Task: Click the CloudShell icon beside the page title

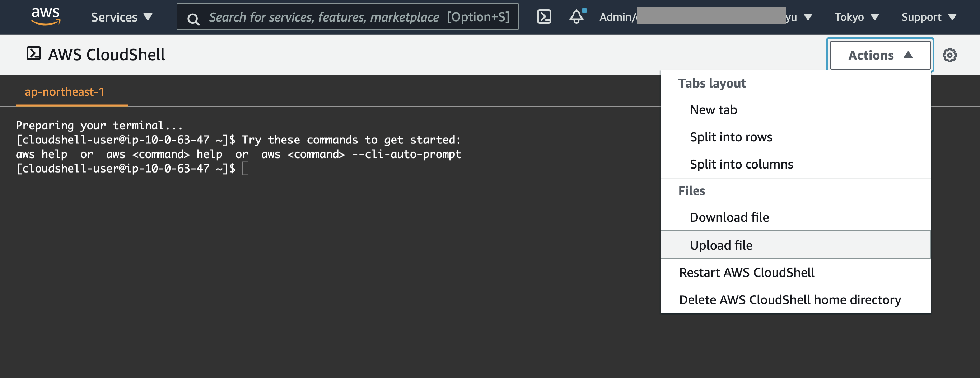Action: tap(33, 53)
